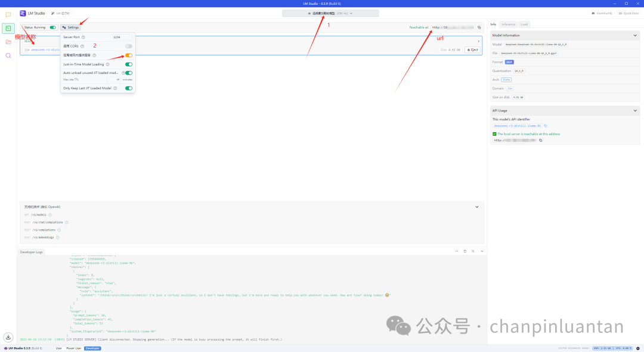Click the deepseek-r1-distill-llama-8b API identifier
Screen dimensions: 644x352
tap(517, 126)
